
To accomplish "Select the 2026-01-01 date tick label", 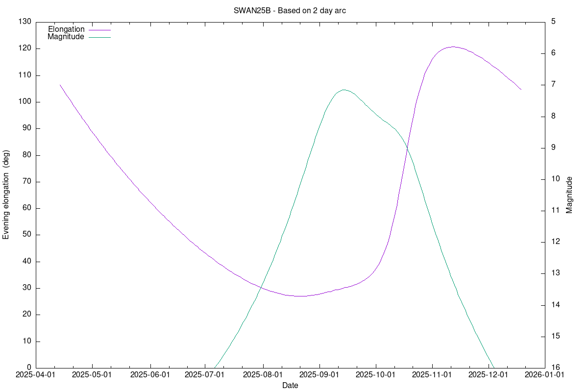I will (x=545, y=375).
